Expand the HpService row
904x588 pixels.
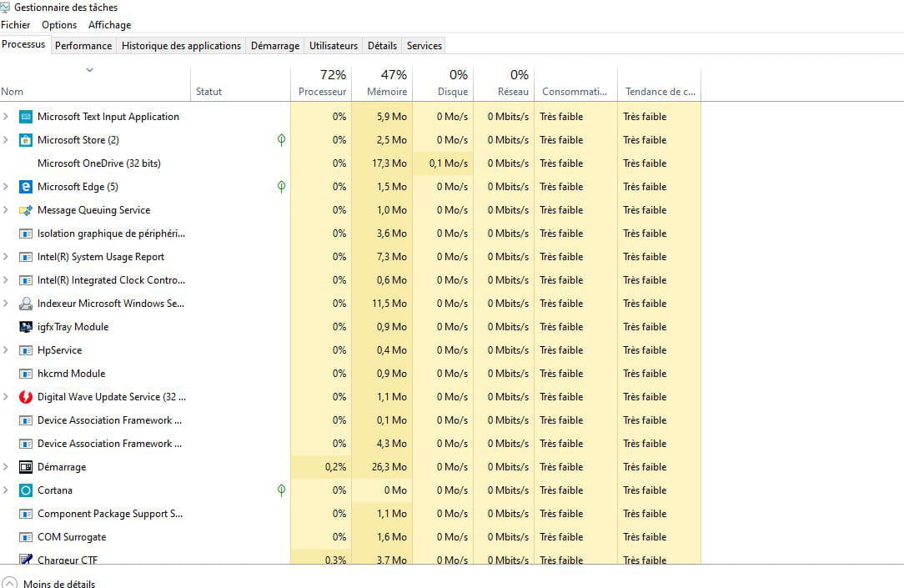click(x=6, y=350)
